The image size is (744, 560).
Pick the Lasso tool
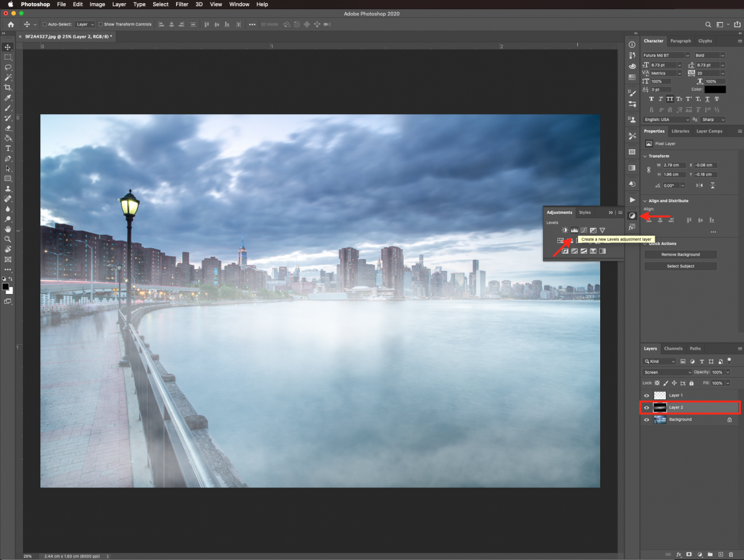click(x=8, y=67)
